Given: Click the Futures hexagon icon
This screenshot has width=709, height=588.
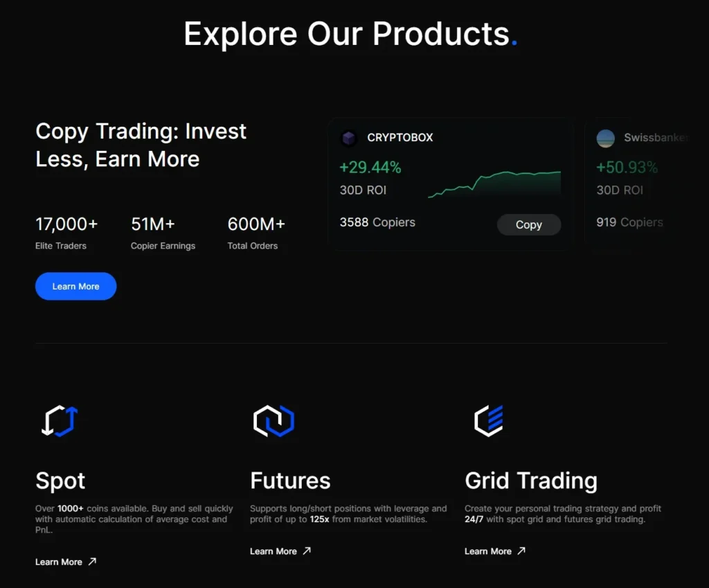Looking at the screenshot, I should [x=275, y=420].
